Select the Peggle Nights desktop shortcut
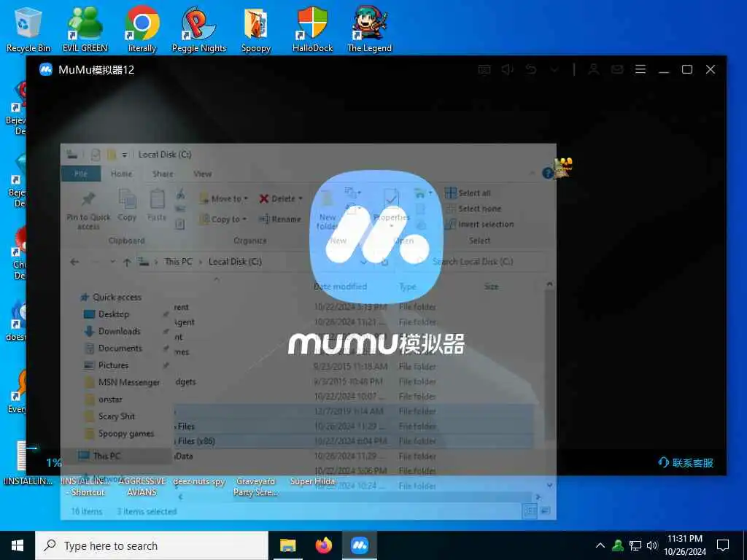 199,29
